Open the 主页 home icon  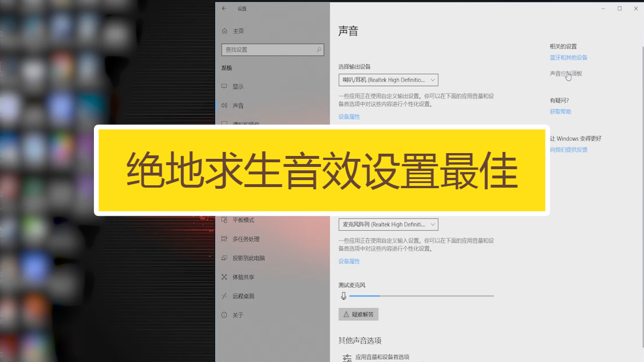225,31
